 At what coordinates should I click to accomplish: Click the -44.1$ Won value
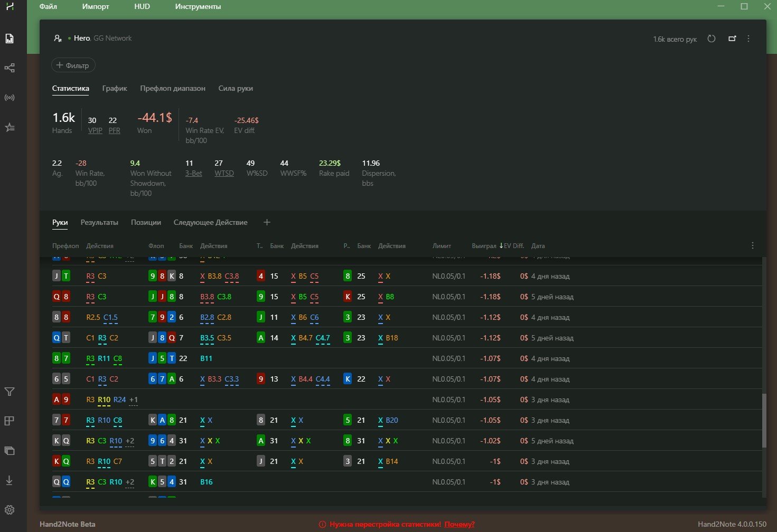coord(155,118)
